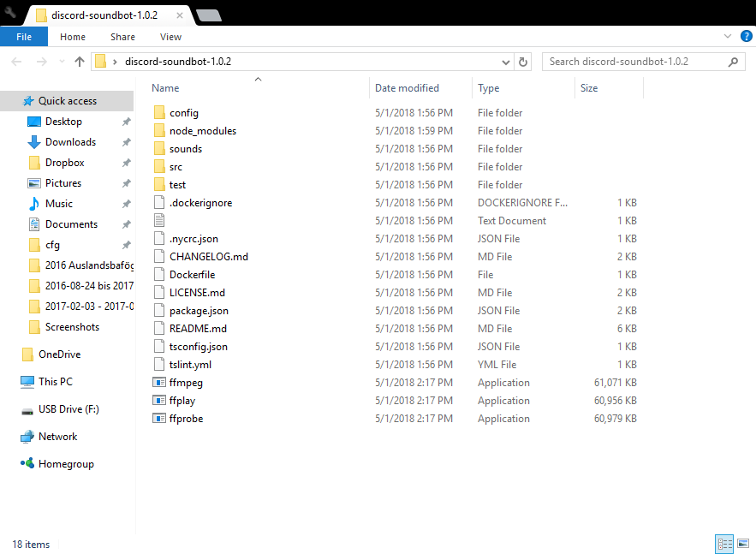Open the File menu
The height and width of the screenshot is (554, 756).
[24, 37]
